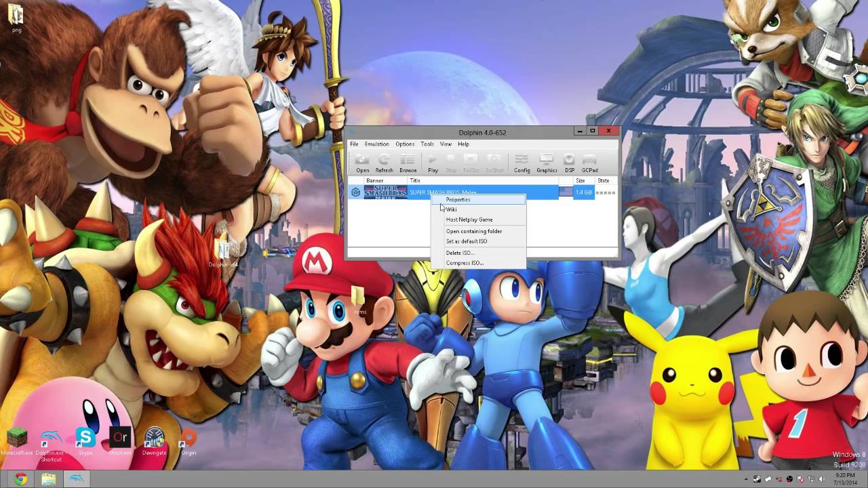
Task: Select the Dolphin-x64 desktop icon
Action: click(x=223, y=252)
